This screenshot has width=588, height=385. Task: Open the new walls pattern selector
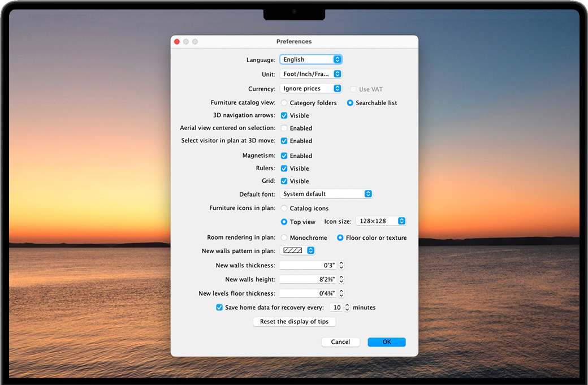click(297, 250)
